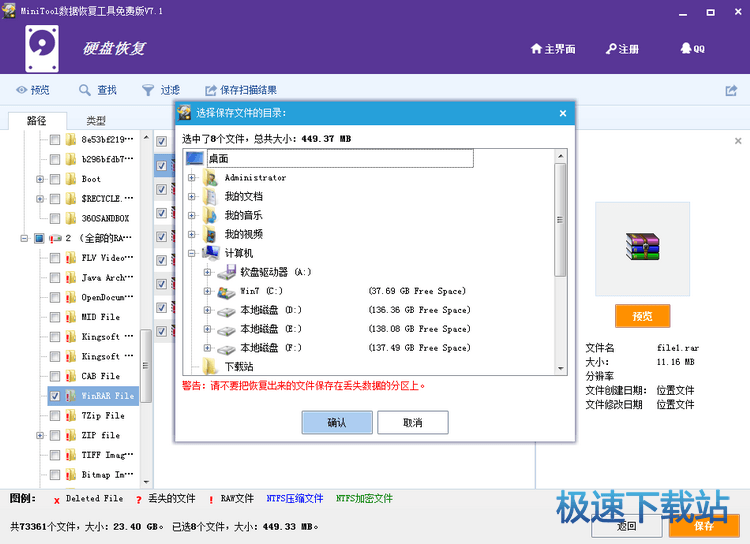Select the 下载站 folder icon
The image size is (750, 544).
210,366
